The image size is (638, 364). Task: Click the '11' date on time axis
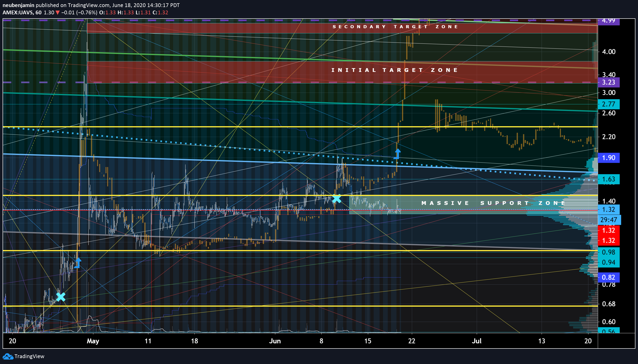(148, 341)
